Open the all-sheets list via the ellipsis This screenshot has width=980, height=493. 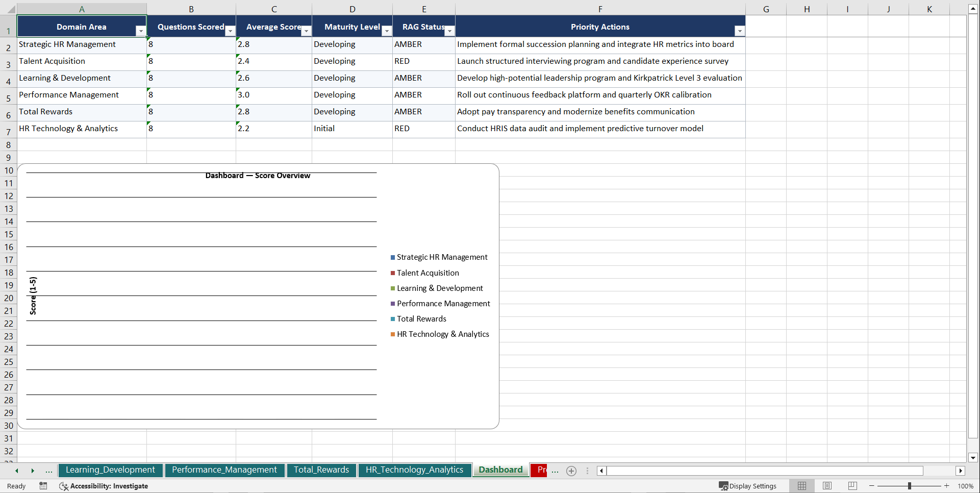click(x=48, y=471)
